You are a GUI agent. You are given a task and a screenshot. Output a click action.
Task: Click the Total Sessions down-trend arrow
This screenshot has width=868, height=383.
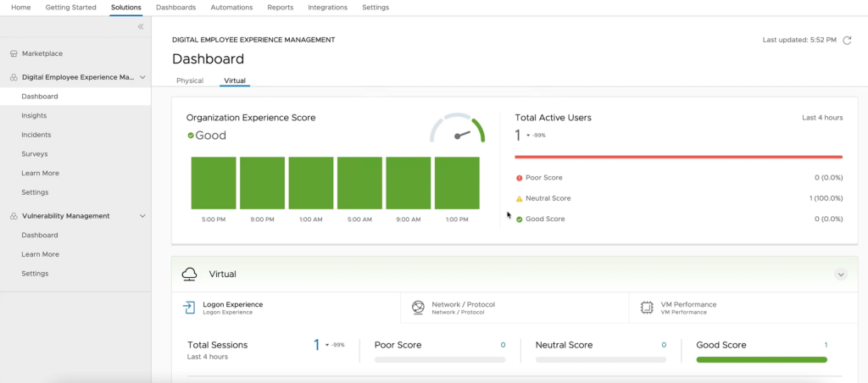pos(327,345)
